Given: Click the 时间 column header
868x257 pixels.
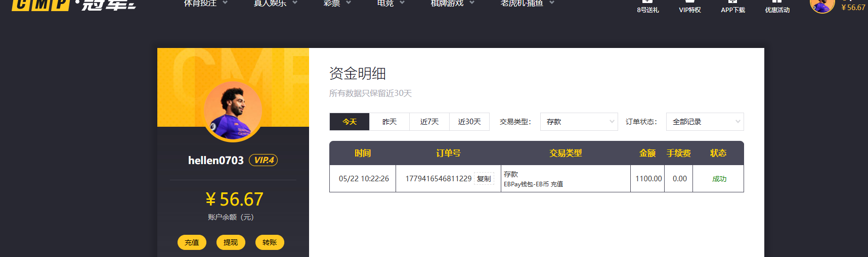Looking at the screenshot, I should click(363, 153).
